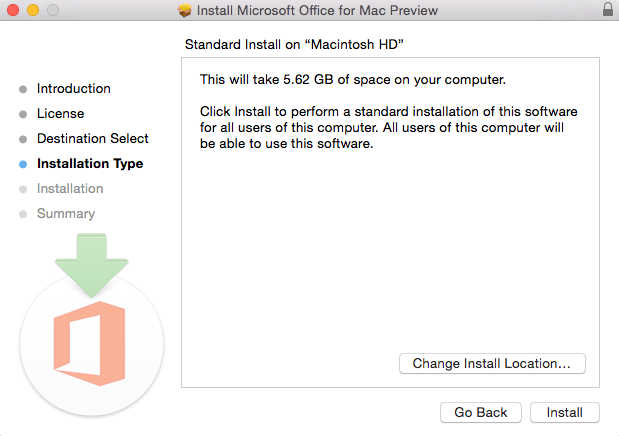
Task: Click the blue bullet beside Installation Type
Action: pyautogui.click(x=23, y=164)
